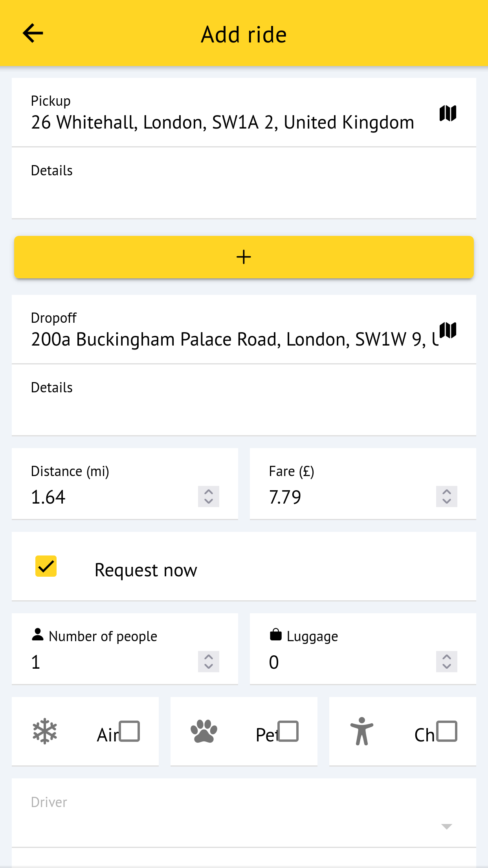This screenshot has width=488, height=868.
Task: Change Number of people with stepper
Action: pos(209,662)
